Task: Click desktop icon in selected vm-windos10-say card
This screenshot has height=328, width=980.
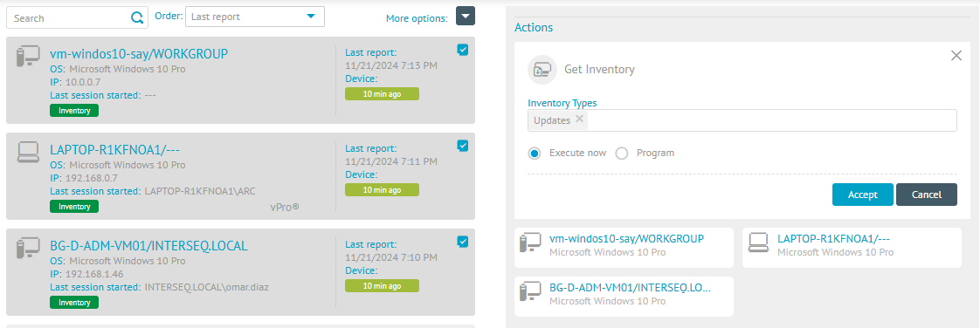Action: [531, 243]
